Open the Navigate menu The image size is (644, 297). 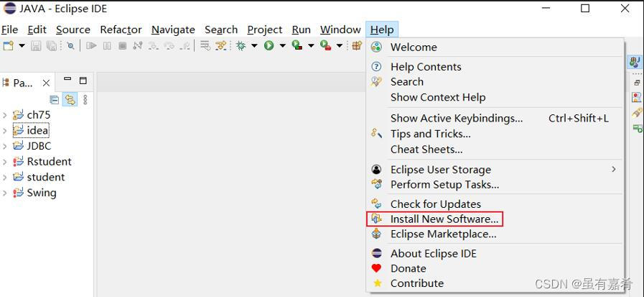[x=173, y=29]
